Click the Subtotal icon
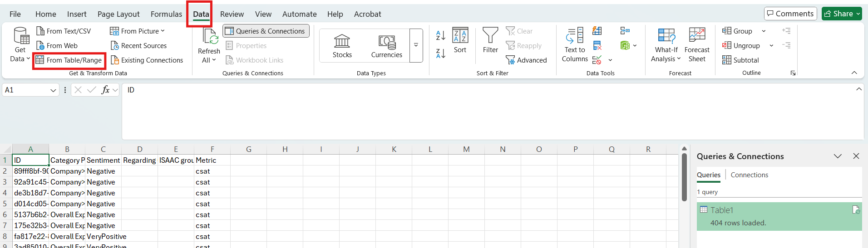 (727, 60)
